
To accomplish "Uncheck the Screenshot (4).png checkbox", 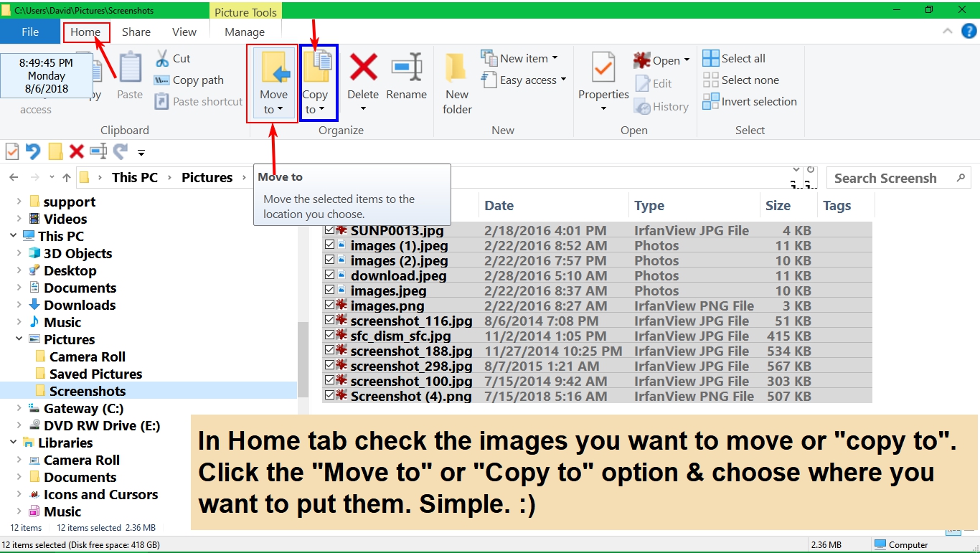I will click(329, 396).
